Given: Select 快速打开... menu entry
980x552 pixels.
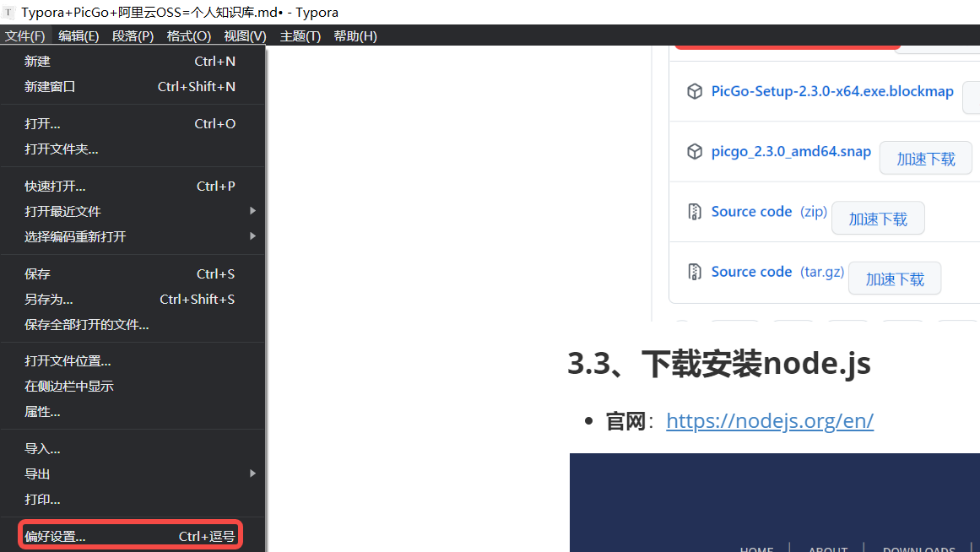Looking at the screenshot, I should click(x=133, y=187).
